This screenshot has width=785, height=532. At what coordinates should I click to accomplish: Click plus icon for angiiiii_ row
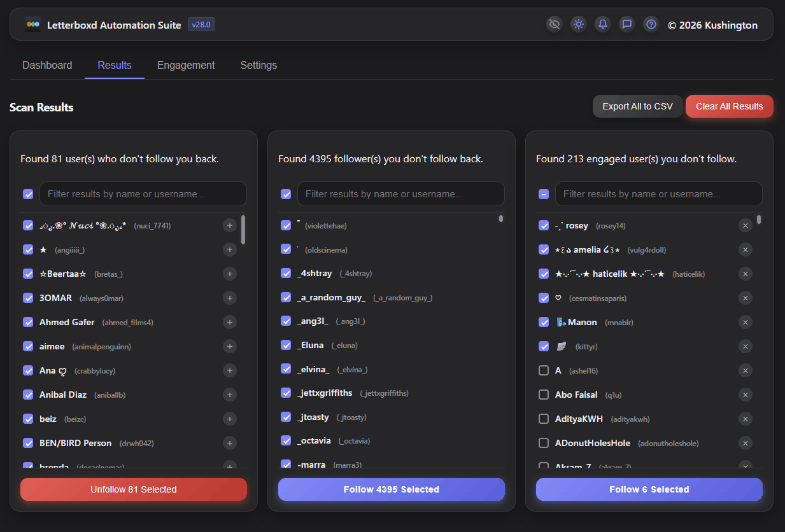tap(230, 249)
